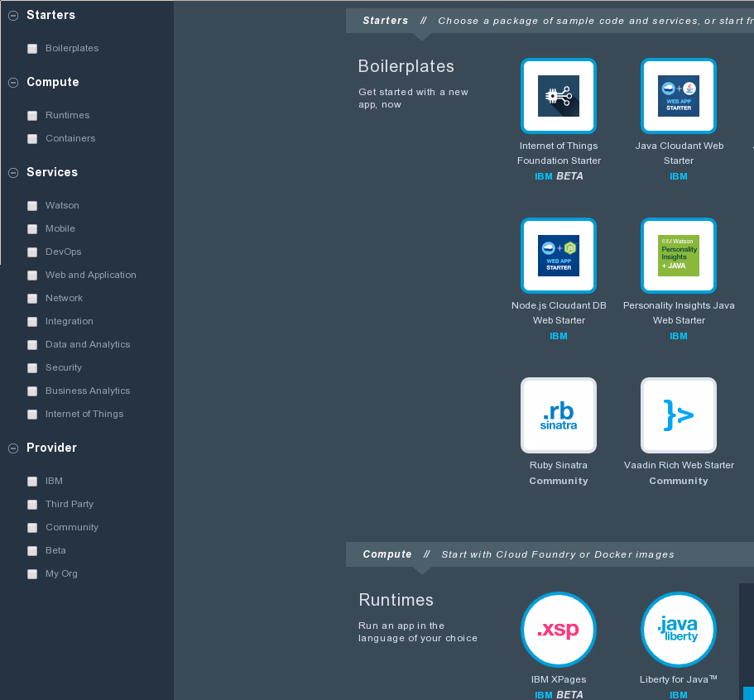The height and width of the screenshot is (700, 754).
Task: Tick the Boilerplates filter checkbox
Action: (x=32, y=49)
